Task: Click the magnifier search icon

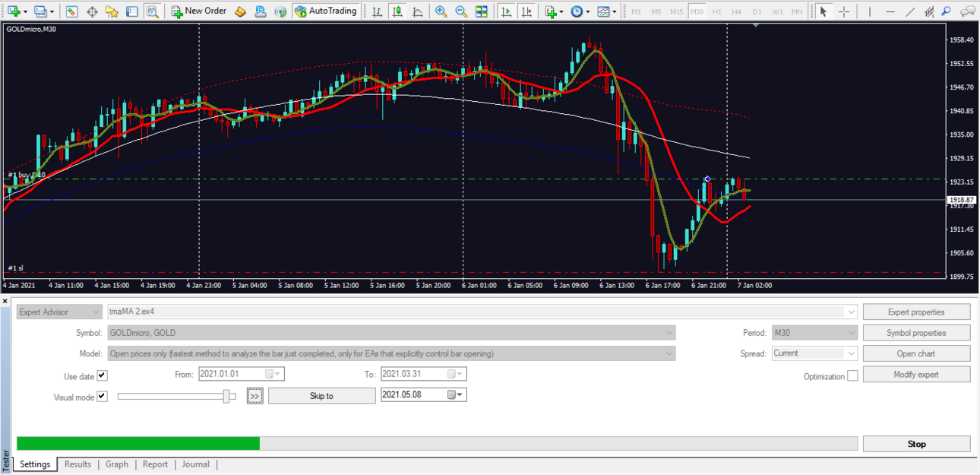Action: 946,11
